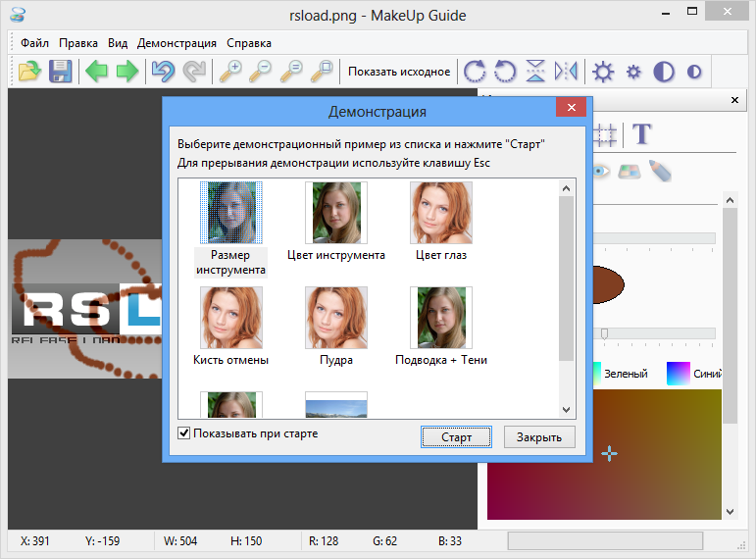The image size is (756, 559).
Task: Click the X: 391 status bar value
Action: (x=34, y=541)
